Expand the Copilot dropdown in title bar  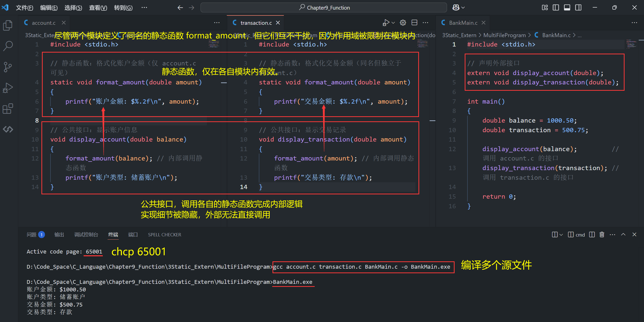click(x=463, y=8)
